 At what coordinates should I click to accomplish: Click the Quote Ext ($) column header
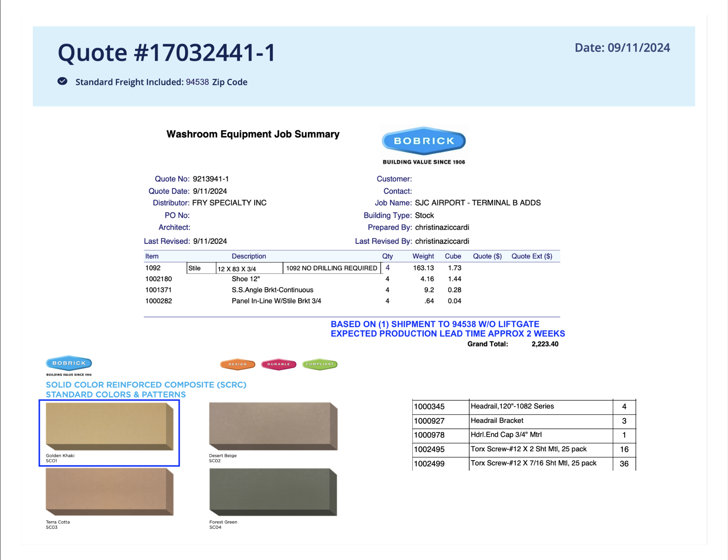531,256
